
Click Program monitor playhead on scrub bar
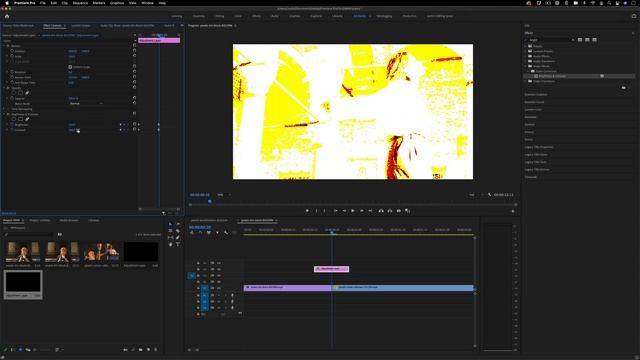pyautogui.click(x=210, y=201)
